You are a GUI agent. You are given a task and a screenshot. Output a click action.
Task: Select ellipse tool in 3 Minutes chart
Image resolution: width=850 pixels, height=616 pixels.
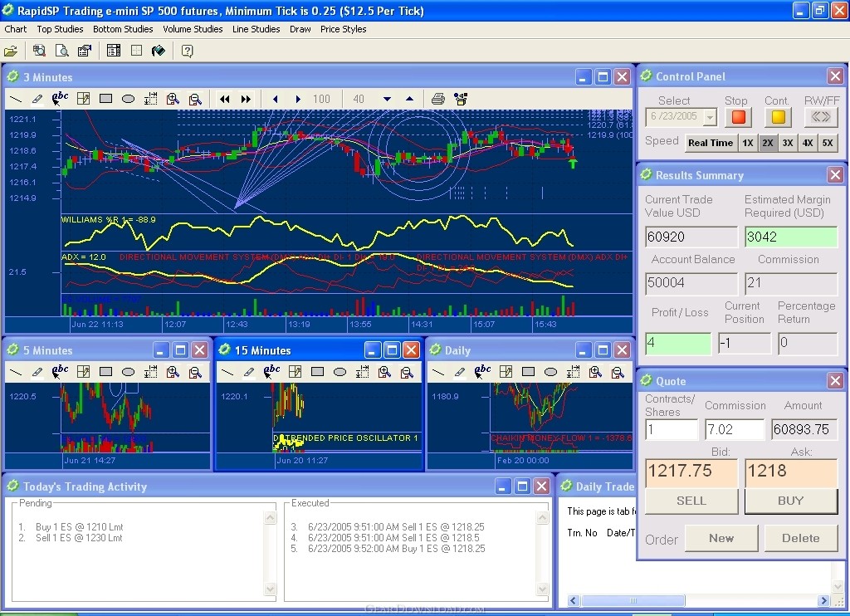pyautogui.click(x=128, y=99)
